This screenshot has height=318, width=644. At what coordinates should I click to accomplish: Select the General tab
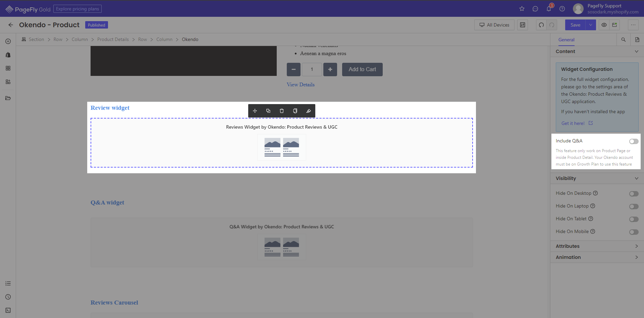click(567, 40)
